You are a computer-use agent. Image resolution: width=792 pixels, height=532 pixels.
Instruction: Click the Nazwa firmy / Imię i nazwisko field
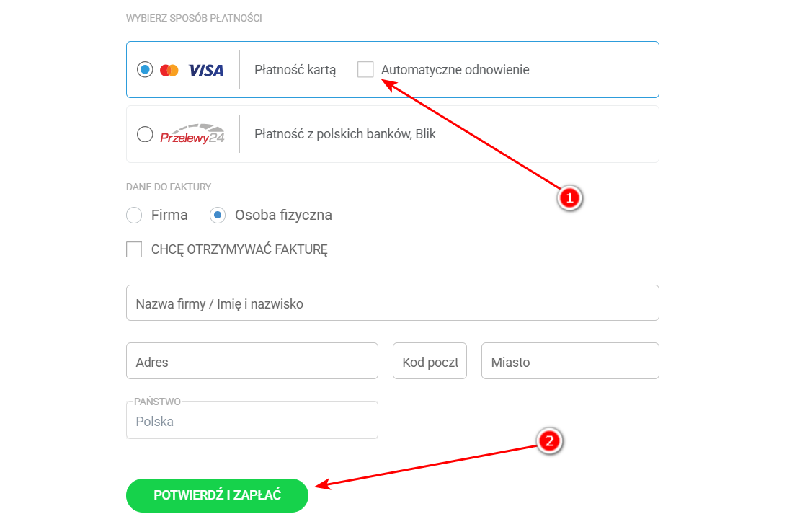(x=392, y=303)
